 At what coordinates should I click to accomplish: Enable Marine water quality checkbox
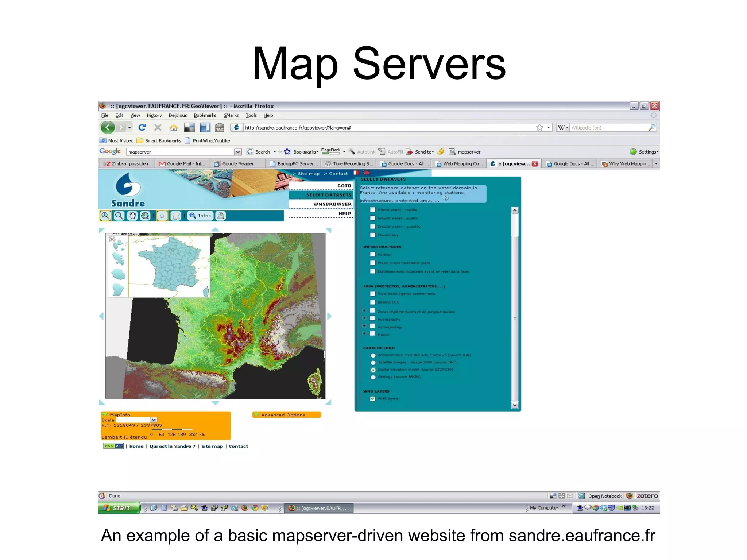click(372, 209)
